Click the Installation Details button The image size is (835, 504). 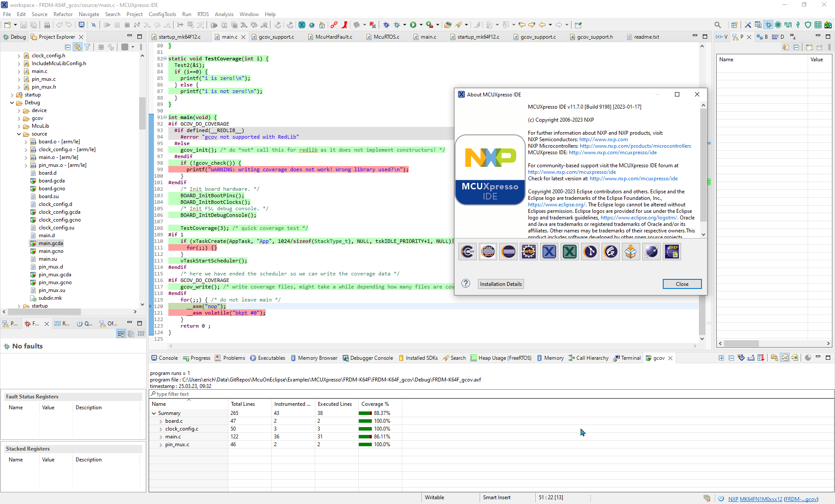pos(500,284)
